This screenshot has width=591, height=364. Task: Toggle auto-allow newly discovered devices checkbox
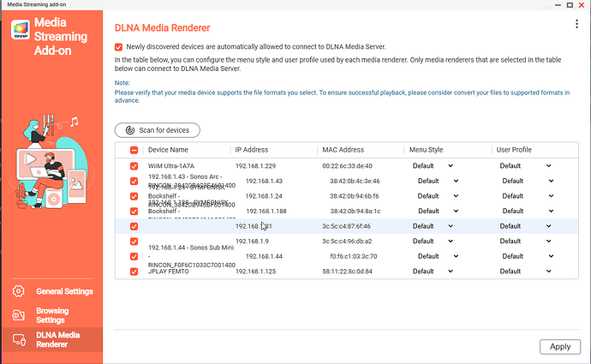tap(118, 47)
